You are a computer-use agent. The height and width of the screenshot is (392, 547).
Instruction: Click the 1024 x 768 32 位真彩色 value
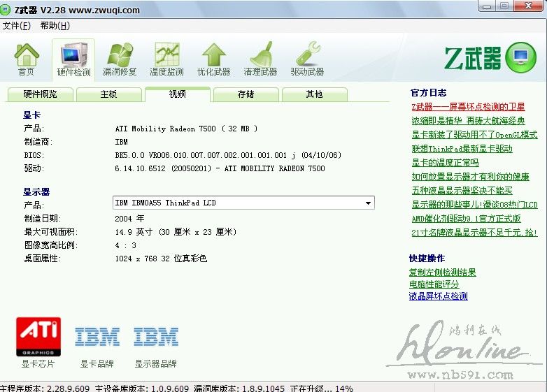(161, 259)
